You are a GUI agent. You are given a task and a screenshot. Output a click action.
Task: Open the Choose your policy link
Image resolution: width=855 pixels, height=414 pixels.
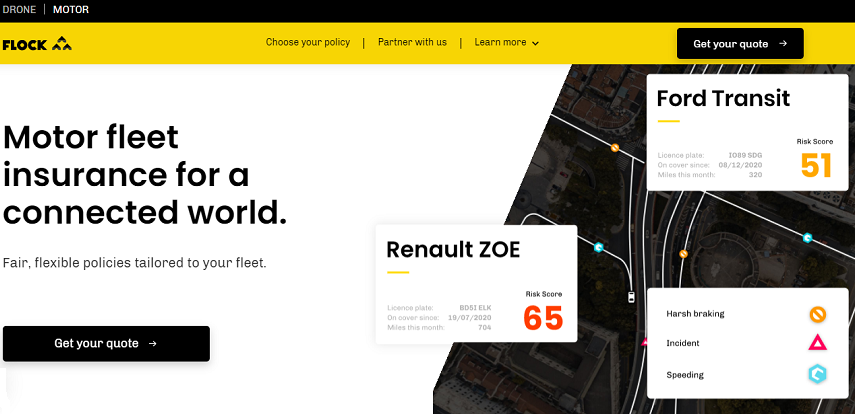coord(307,43)
